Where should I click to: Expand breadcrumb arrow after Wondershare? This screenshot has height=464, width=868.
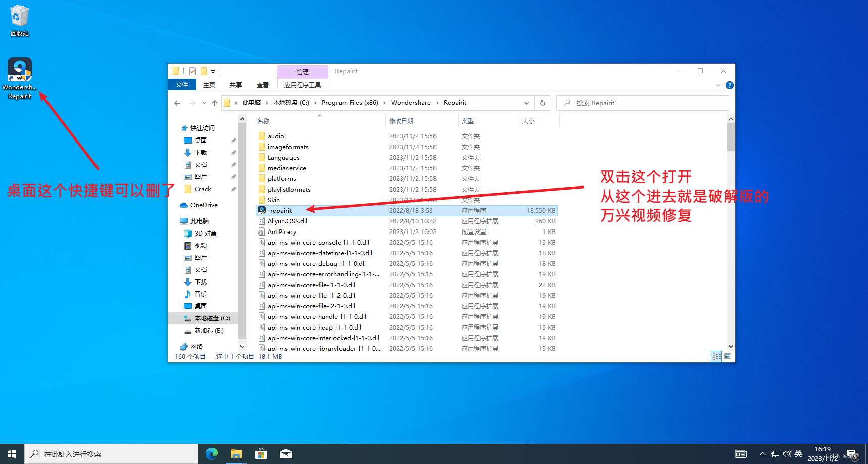(x=438, y=103)
